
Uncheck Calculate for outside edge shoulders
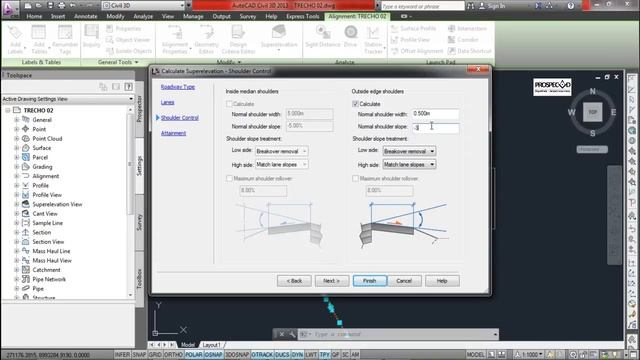355,104
